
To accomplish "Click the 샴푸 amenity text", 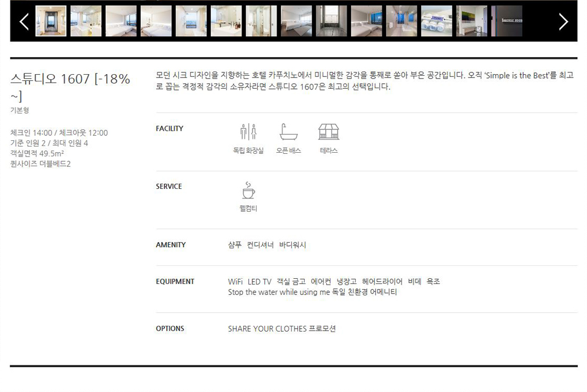I will click(235, 245).
